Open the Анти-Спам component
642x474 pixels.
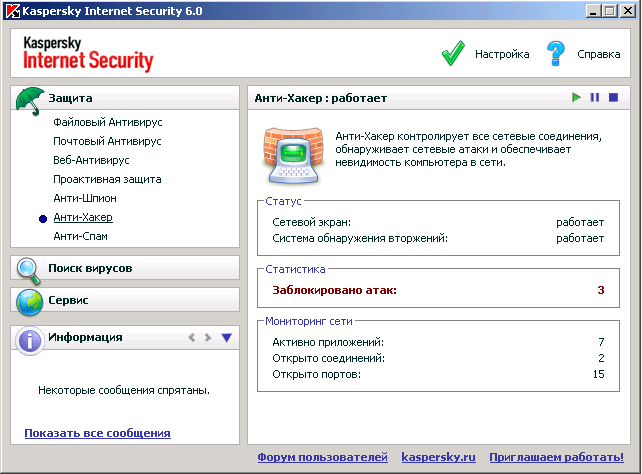point(81,236)
